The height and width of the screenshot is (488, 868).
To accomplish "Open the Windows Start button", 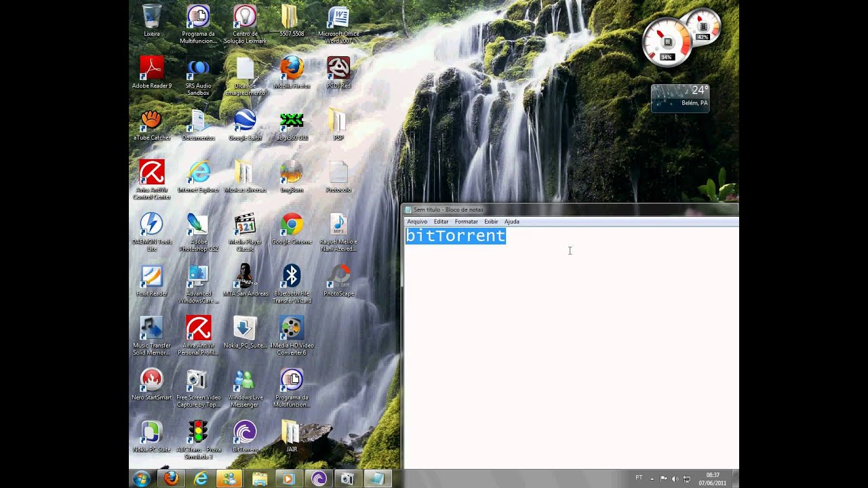I will 142,479.
